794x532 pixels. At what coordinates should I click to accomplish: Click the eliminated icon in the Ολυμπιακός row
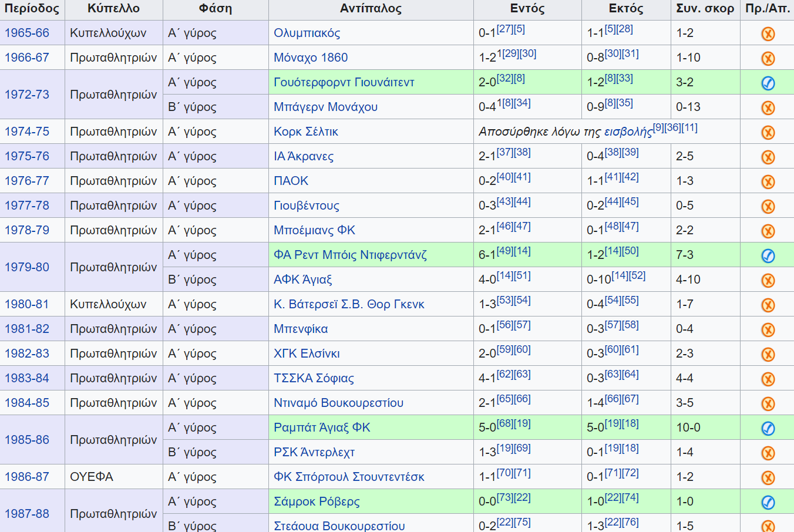tap(768, 33)
